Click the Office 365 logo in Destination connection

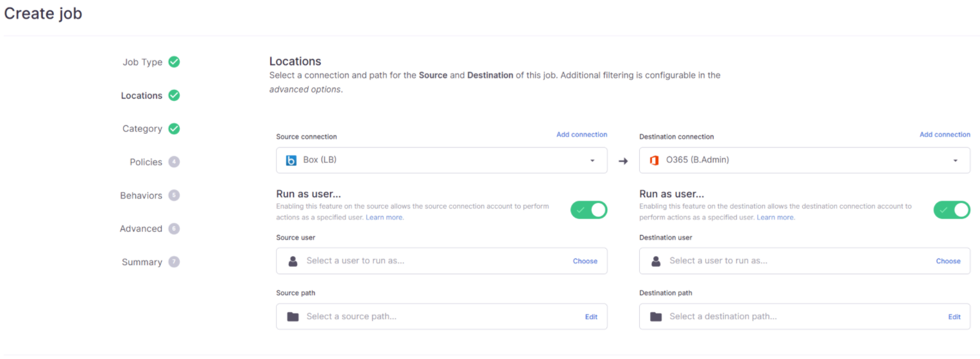pyautogui.click(x=655, y=161)
